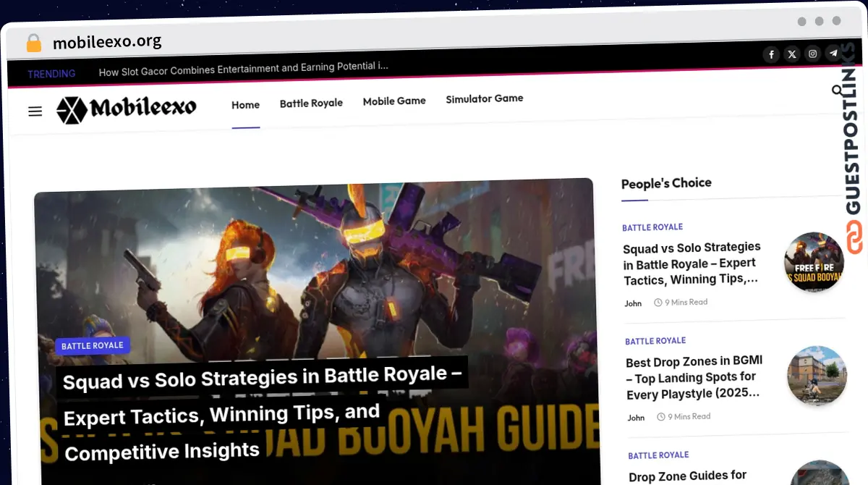This screenshot has height=485, width=868.
Task: Open the Simulator Game menu item
Action: pos(484,98)
